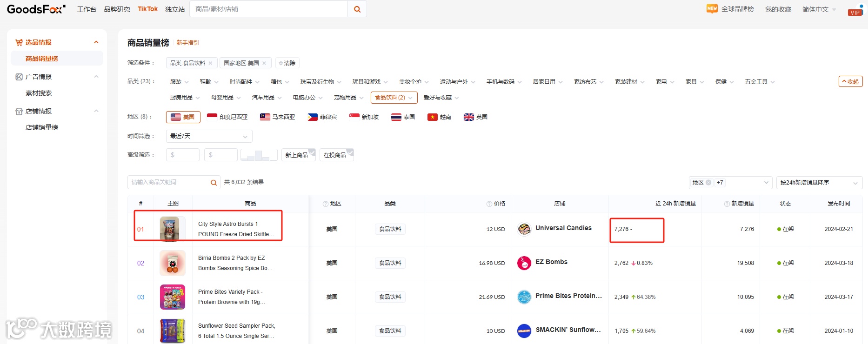Viewport: 868px width, 344px height.
Task: Select the 泰国 region filter
Action: 403,117
